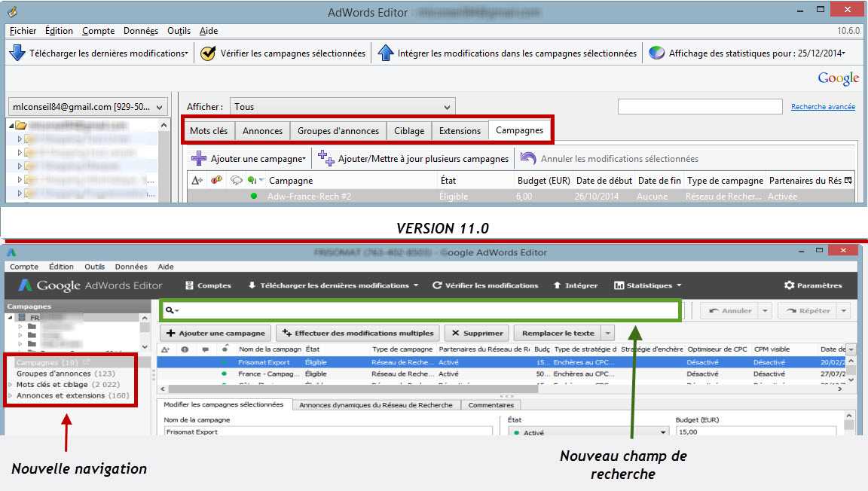Click the refresh icon for Vérifier les modifications
868x491 pixels.
pyautogui.click(x=437, y=285)
